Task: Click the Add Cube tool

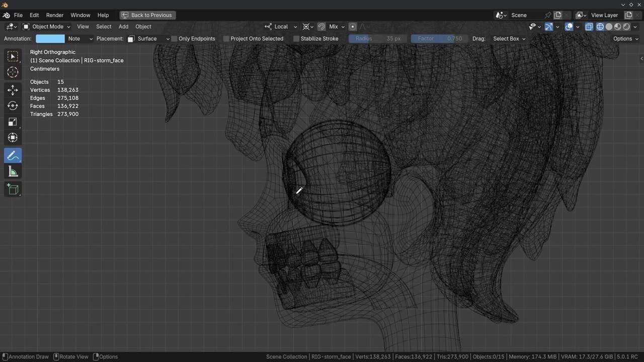Action: [13, 190]
